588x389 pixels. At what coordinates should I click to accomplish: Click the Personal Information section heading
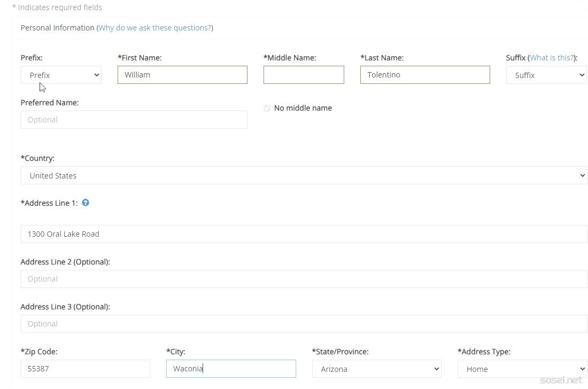(x=57, y=28)
